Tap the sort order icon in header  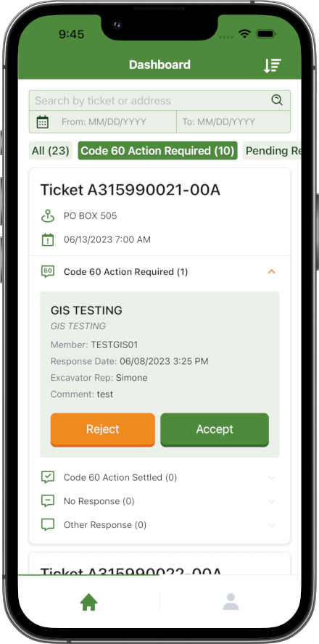(272, 66)
